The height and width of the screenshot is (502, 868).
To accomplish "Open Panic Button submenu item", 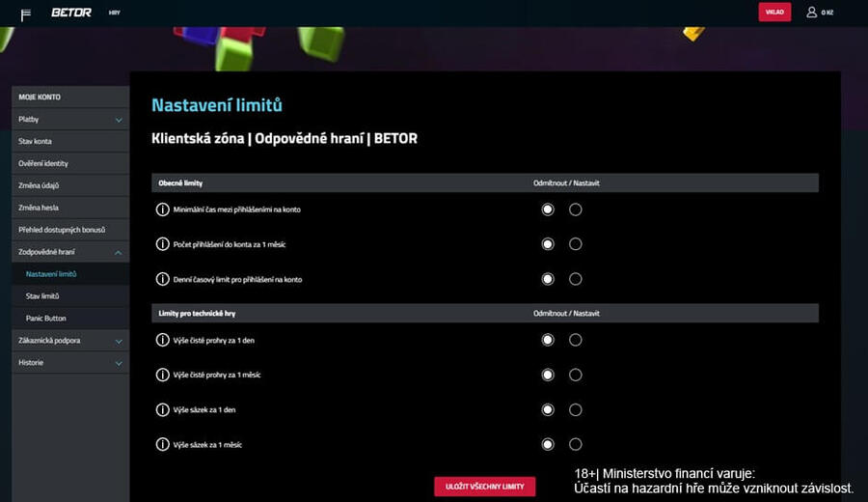I will pos(70,319).
